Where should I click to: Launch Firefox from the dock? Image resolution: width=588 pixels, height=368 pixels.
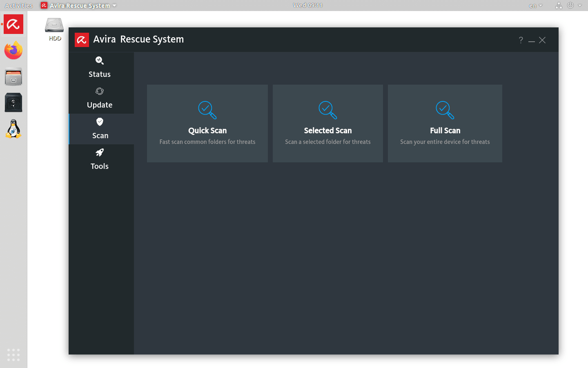(13, 51)
